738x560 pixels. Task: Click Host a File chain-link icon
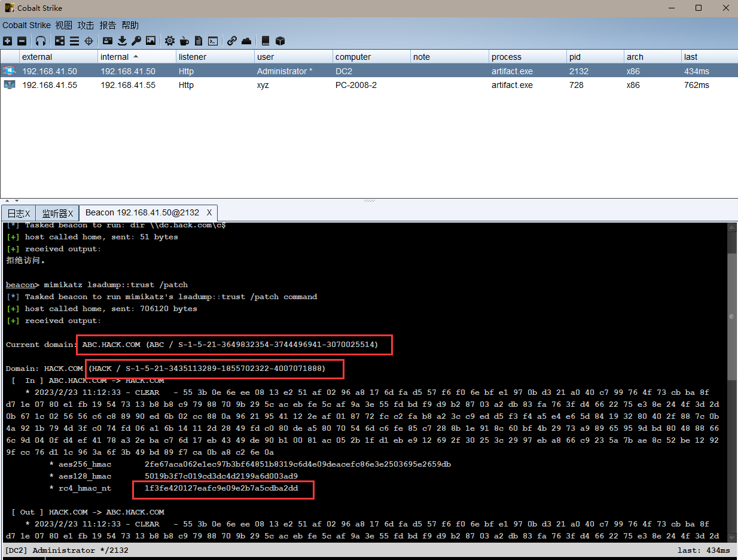pos(232,41)
